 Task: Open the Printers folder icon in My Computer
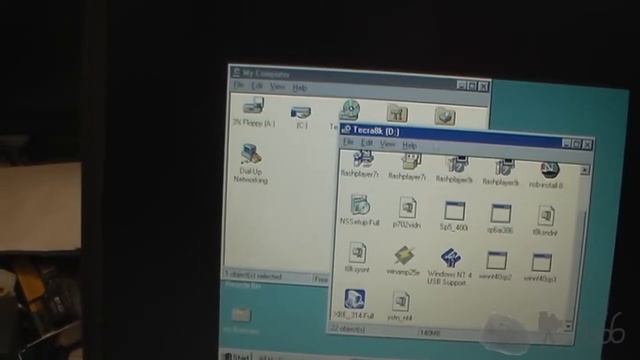pos(444,116)
